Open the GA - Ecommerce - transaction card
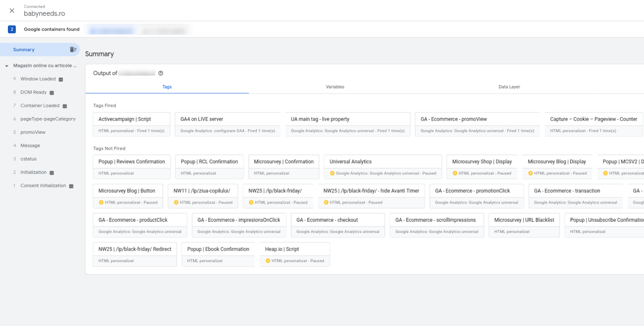 [x=576, y=196]
